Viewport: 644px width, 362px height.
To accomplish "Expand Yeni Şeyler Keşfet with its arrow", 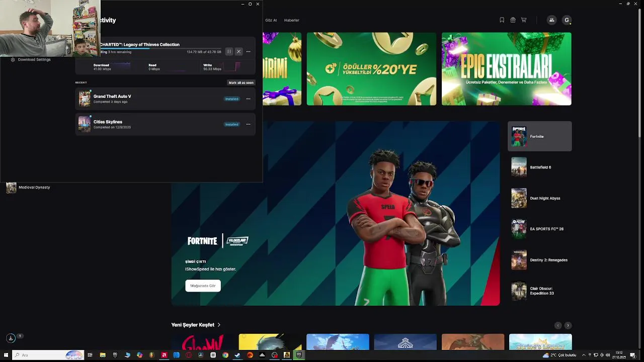I will 219,325.
